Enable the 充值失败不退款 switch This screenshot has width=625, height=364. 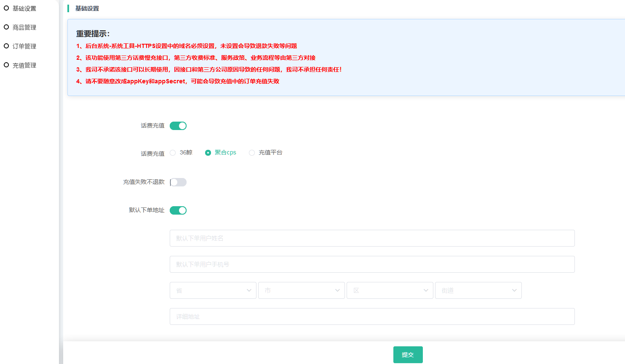click(x=178, y=182)
